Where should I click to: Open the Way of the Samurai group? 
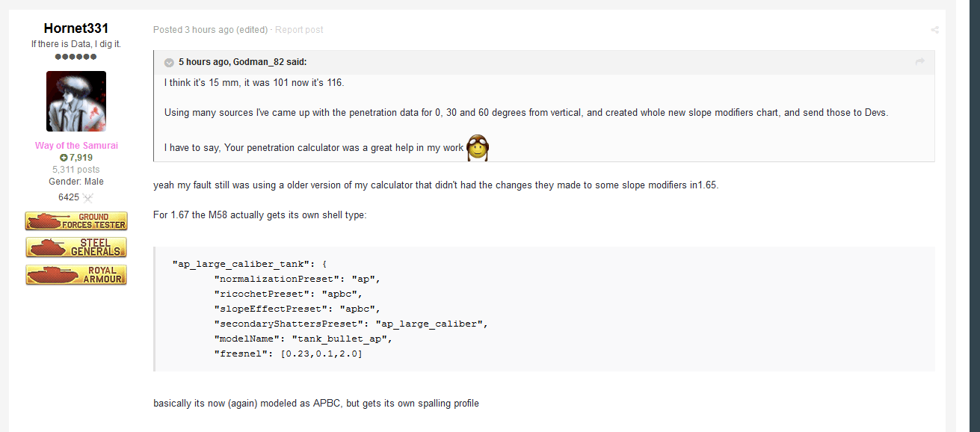click(x=76, y=146)
